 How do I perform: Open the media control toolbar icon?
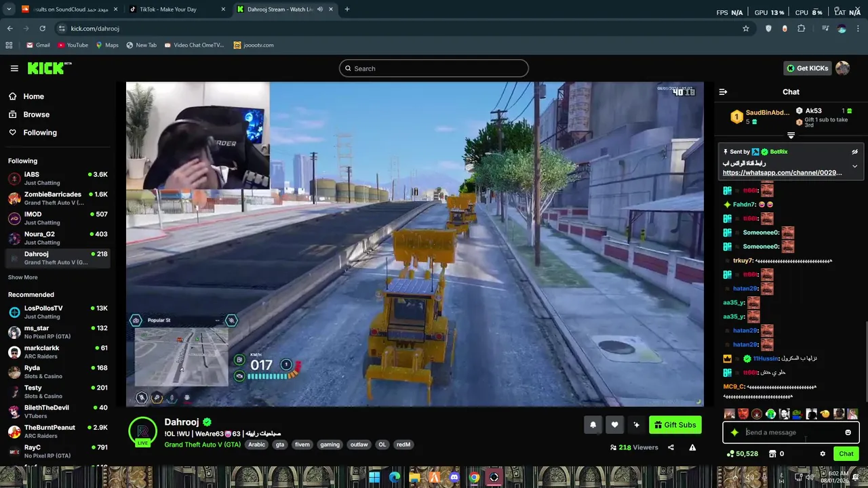pos(825,28)
